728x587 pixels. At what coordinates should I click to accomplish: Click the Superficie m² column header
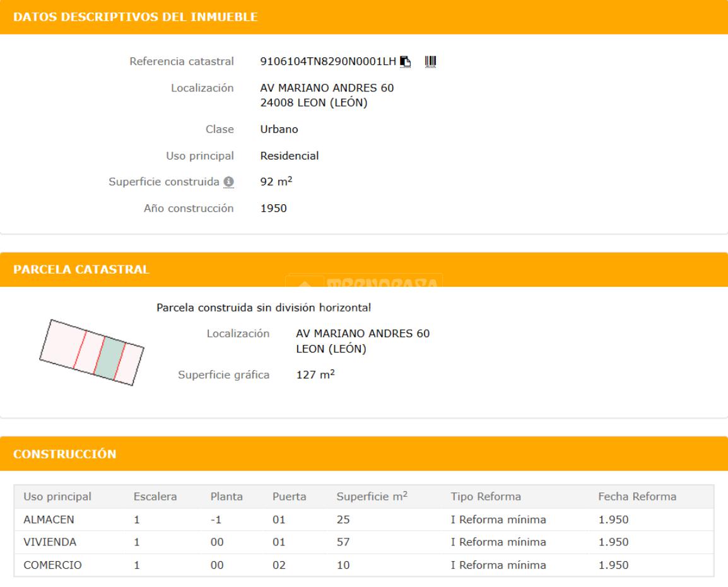click(372, 497)
